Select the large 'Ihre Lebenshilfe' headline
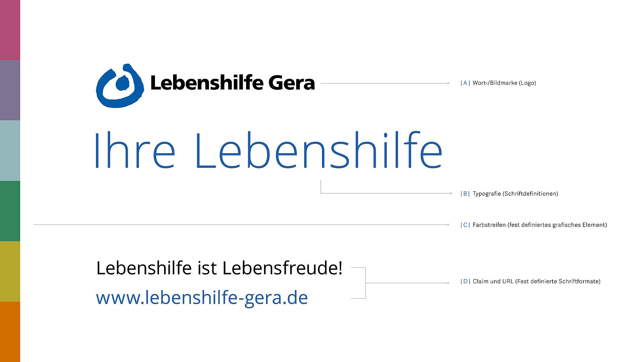Image resolution: width=644 pixels, height=362 pixels. pos(268,150)
